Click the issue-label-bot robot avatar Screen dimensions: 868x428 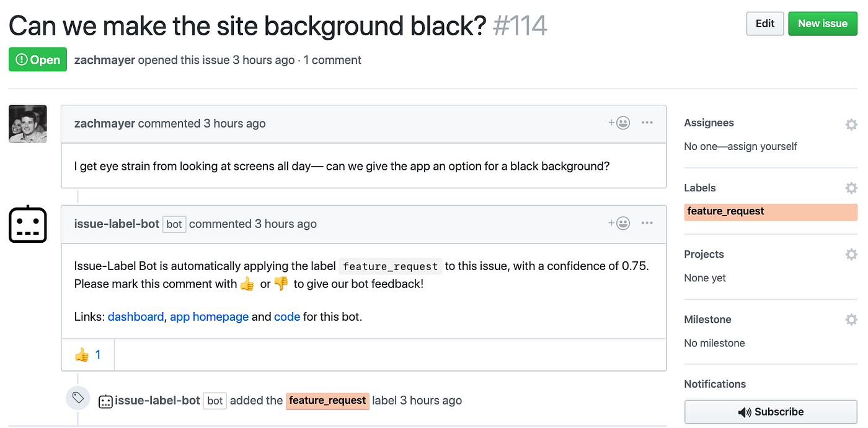coord(28,224)
